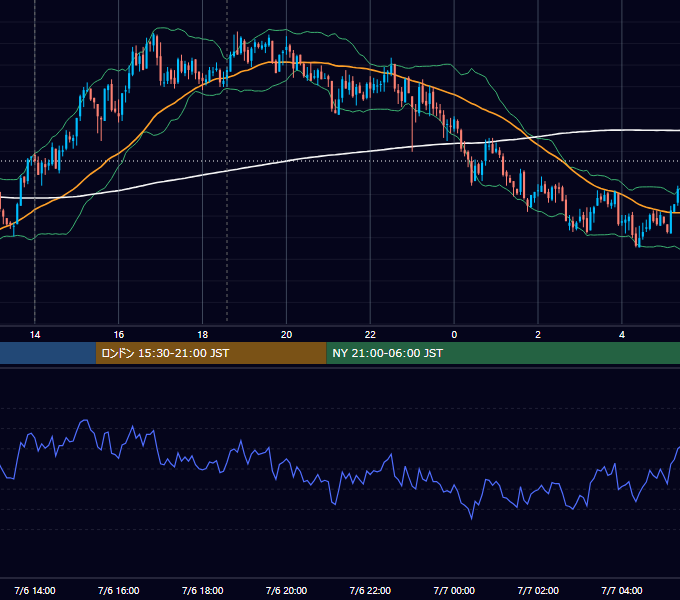Select the blue session bar before London
This screenshot has height=600, width=680.
tap(48, 353)
